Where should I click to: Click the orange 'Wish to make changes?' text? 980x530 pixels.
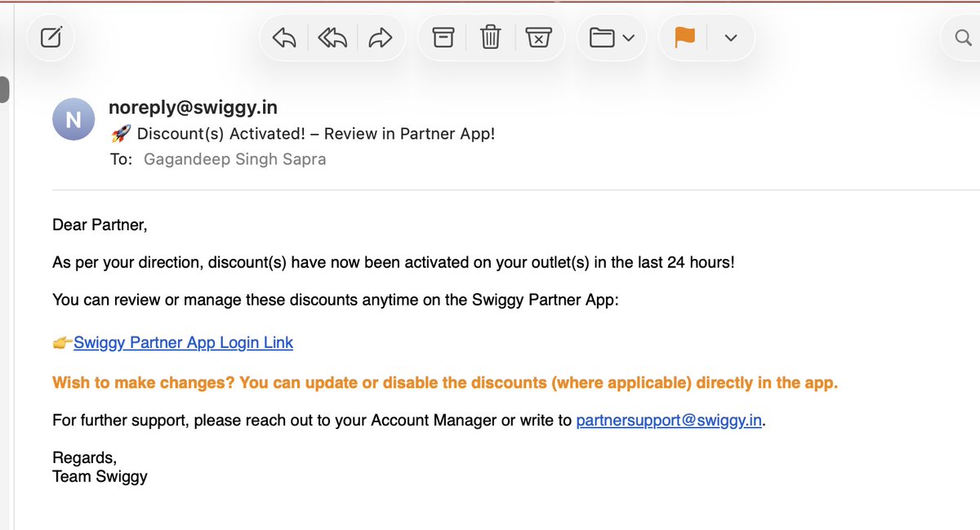(x=445, y=382)
